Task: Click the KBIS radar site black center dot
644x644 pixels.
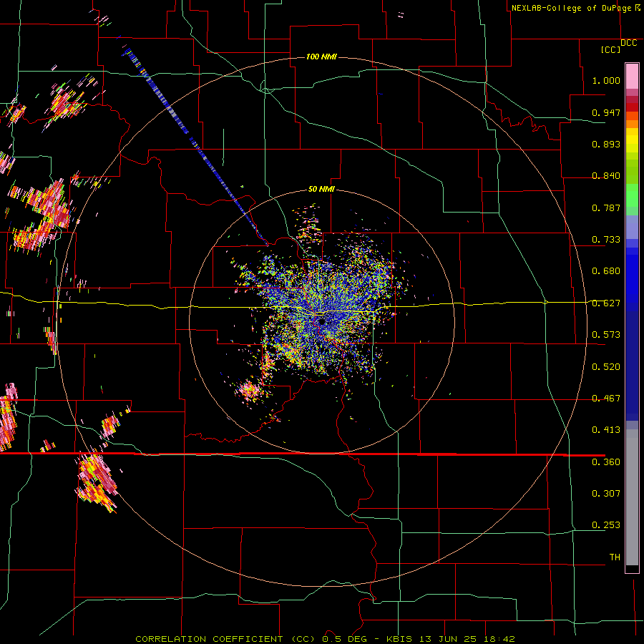Action: point(322,323)
